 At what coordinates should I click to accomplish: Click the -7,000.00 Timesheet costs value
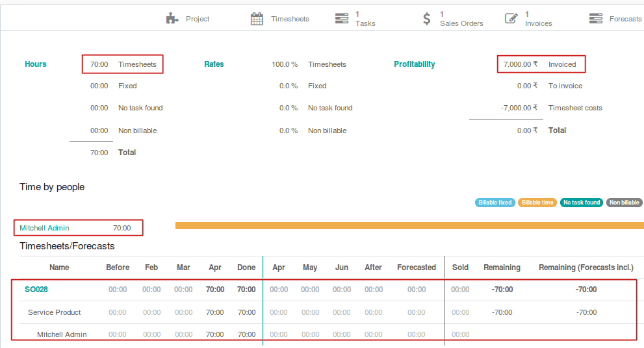pyautogui.click(x=519, y=108)
